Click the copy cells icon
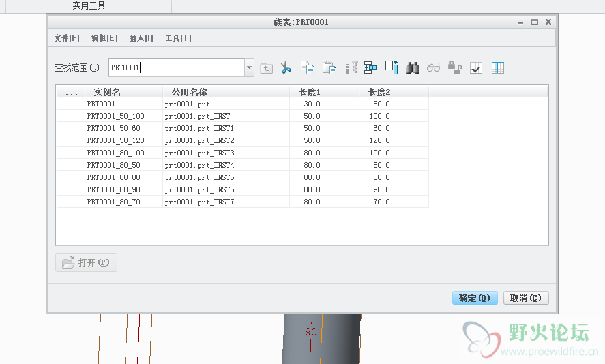 pos(308,67)
